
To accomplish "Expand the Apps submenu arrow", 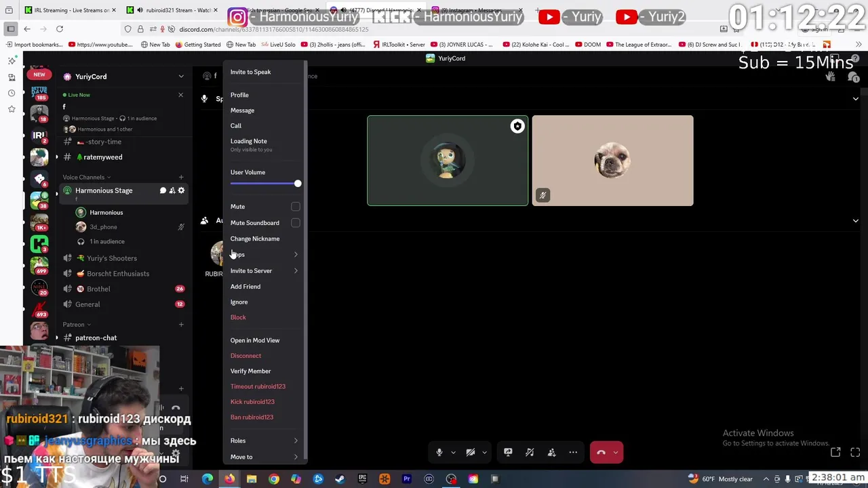I will click(x=296, y=255).
